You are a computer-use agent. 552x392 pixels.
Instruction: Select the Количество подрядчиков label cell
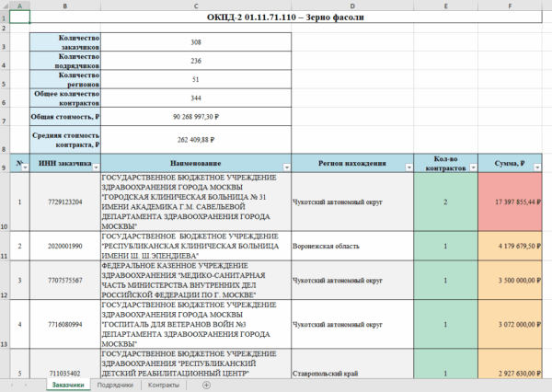click(65, 61)
